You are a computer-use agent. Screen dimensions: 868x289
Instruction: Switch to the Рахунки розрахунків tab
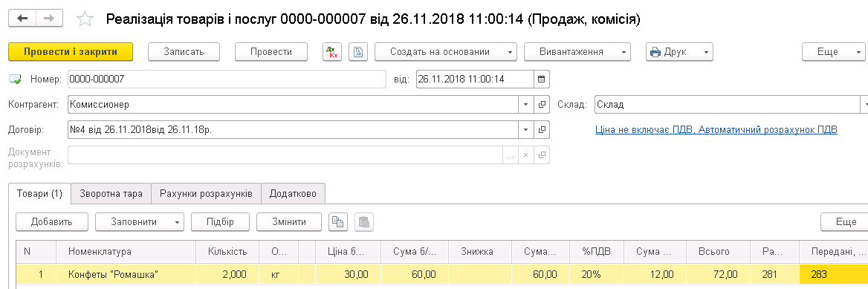click(207, 194)
